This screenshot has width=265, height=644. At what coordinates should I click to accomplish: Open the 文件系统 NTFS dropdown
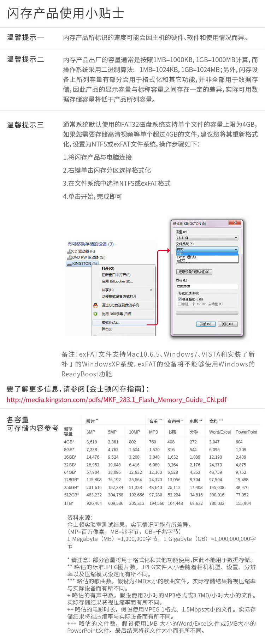[x=207, y=249]
